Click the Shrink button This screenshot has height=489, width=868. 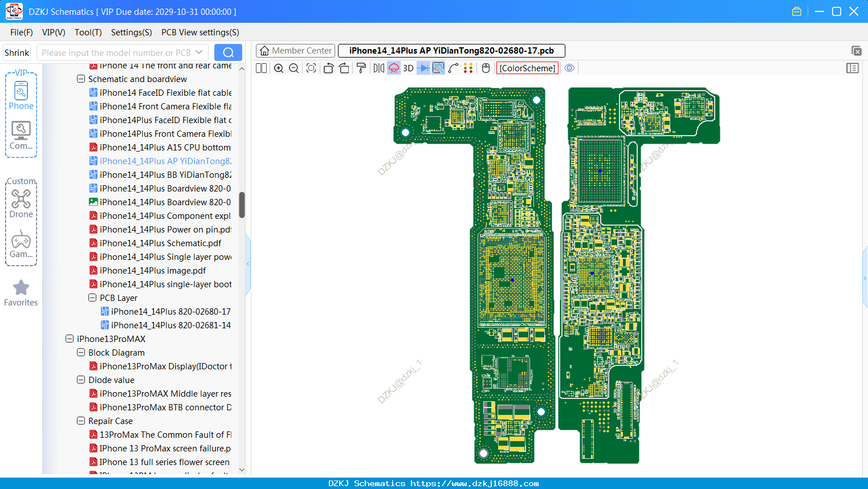point(17,52)
